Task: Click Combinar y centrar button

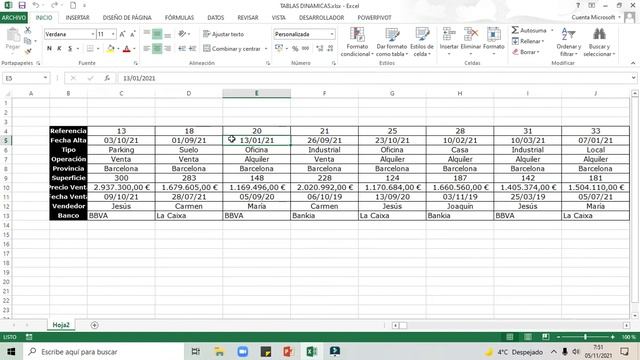Action: 232,49
